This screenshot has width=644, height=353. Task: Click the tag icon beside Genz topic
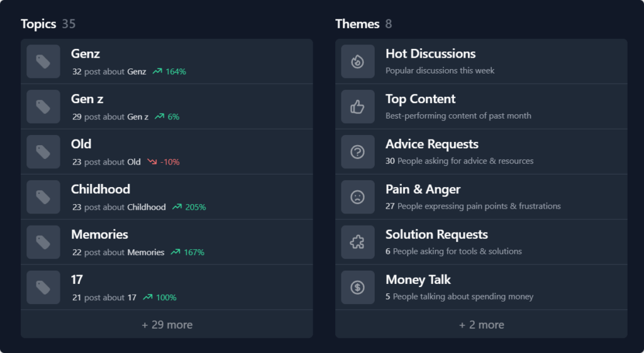click(x=43, y=62)
